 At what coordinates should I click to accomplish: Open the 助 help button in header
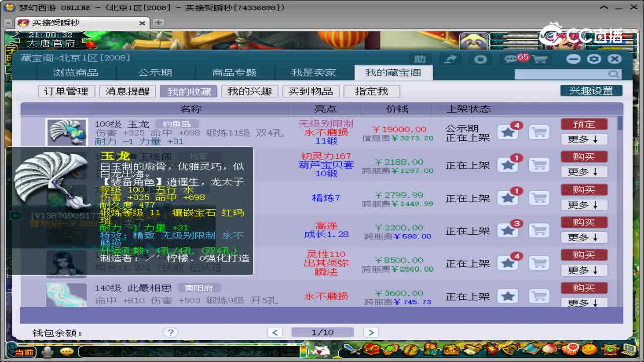[421, 59]
